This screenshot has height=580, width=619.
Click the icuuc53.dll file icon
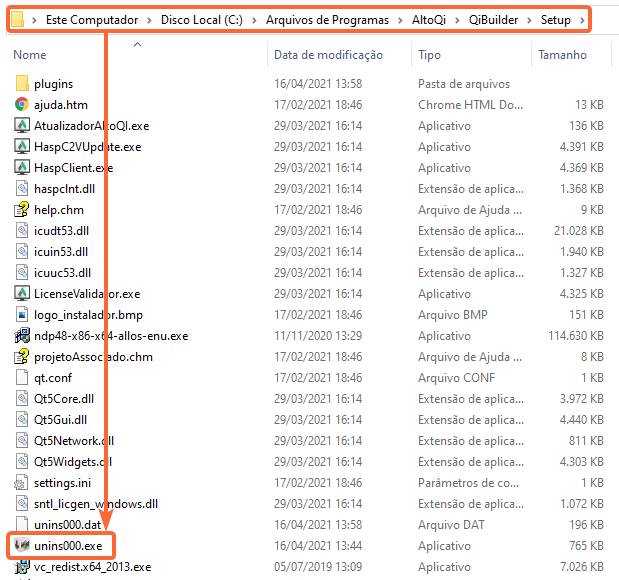pos(22,272)
